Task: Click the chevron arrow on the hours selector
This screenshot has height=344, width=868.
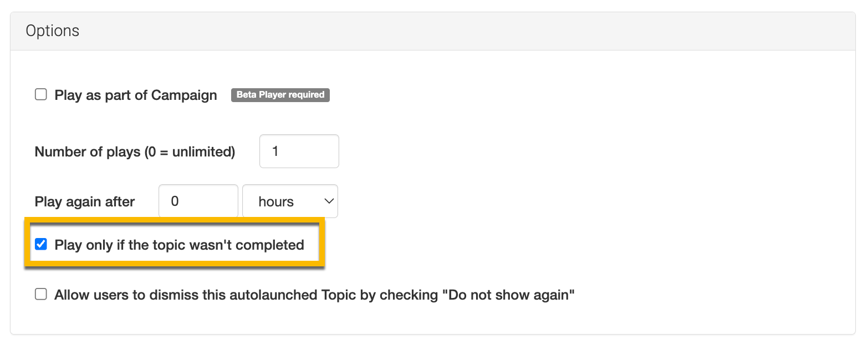Action: coord(329,201)
